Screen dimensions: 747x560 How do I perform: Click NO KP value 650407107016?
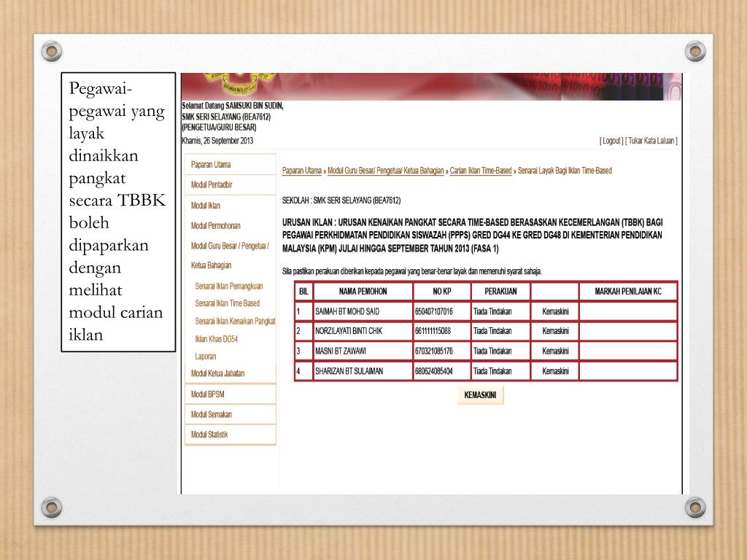433,311
